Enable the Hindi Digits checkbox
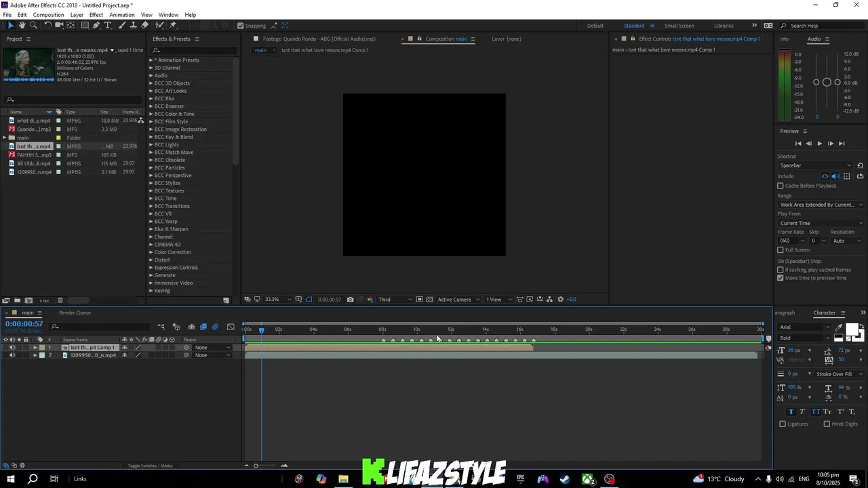Viewport: 868px width, 488px height. tap(827, 424)
